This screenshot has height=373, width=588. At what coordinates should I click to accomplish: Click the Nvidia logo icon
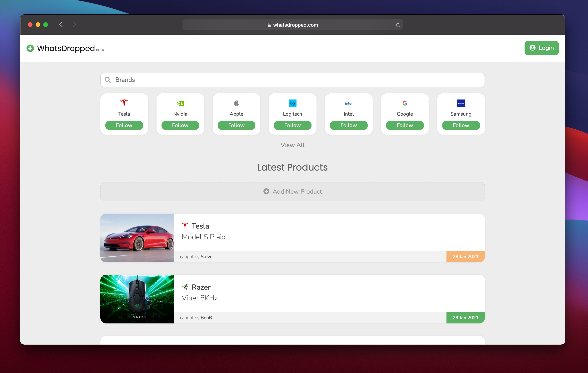[180, 103]
